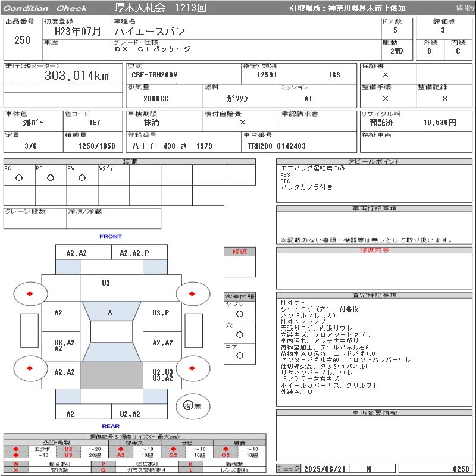This screenshot has height=476, width=476.
Task: Toggle the 穴 interior circle
Action: coord(240,334)
